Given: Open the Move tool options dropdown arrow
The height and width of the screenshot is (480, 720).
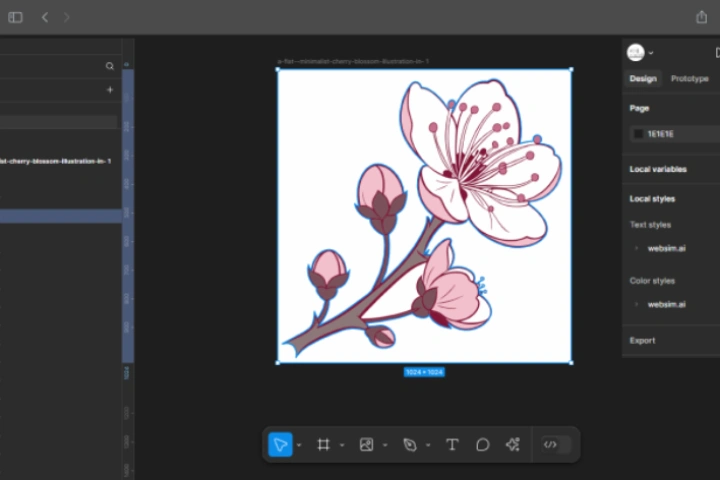Looking at the screenshot, I should [x=299, y=445].
